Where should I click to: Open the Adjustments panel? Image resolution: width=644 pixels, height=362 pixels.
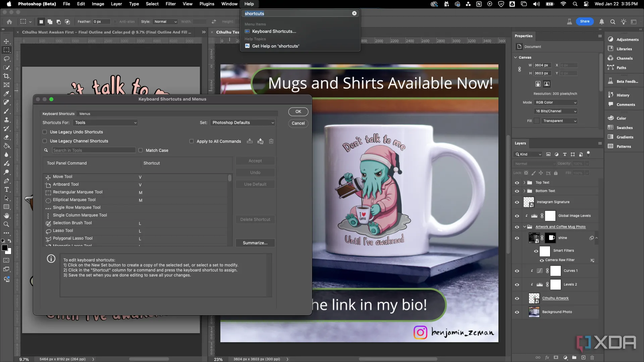click(624, 39)
